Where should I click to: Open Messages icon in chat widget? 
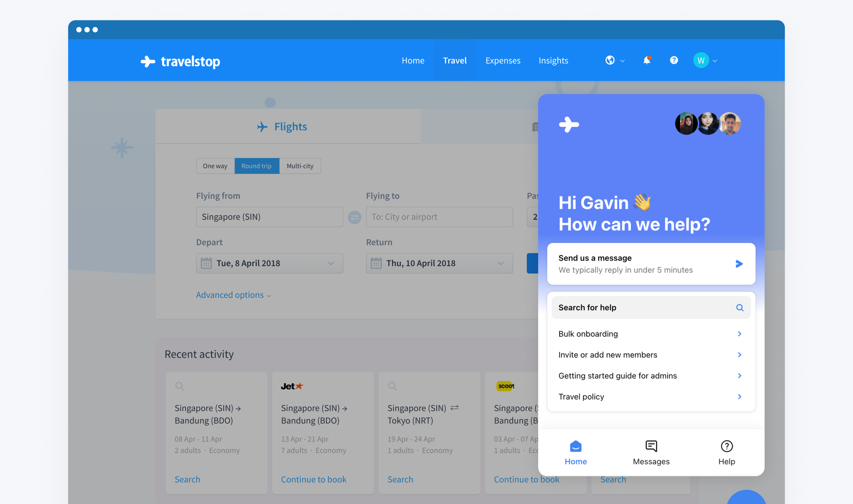651,446
